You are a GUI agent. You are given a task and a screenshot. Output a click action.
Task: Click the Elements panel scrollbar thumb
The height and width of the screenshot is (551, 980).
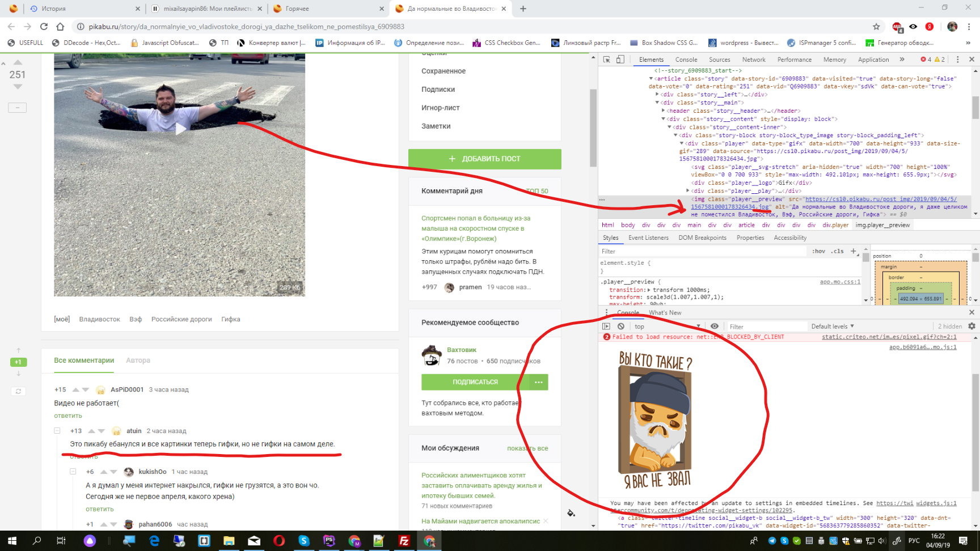tap(975, 108)
